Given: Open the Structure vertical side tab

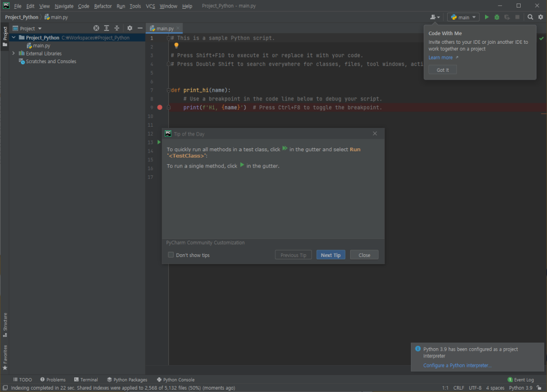Looking at the screenshot, I should pyautogui.click(x=5, y=325).
